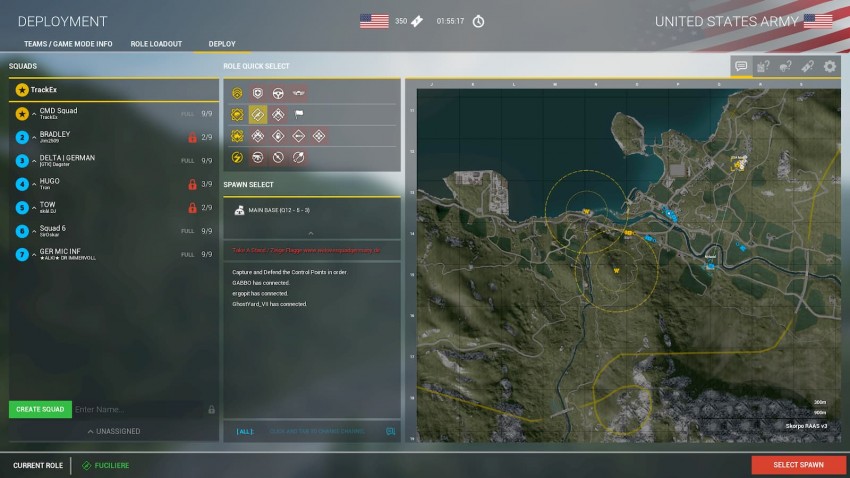Open the helmet help icon with question mark
This screenshot has width=850, height=478.
[x=785, y=66]
